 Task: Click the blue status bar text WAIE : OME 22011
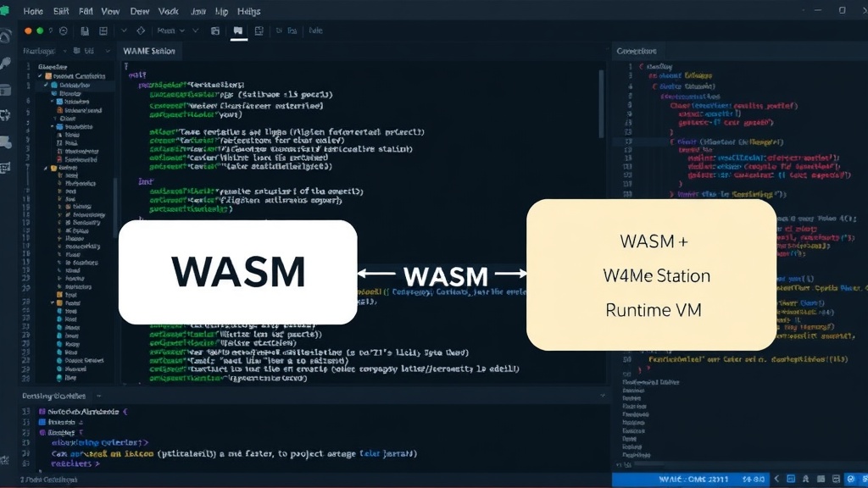coord(693,480)
